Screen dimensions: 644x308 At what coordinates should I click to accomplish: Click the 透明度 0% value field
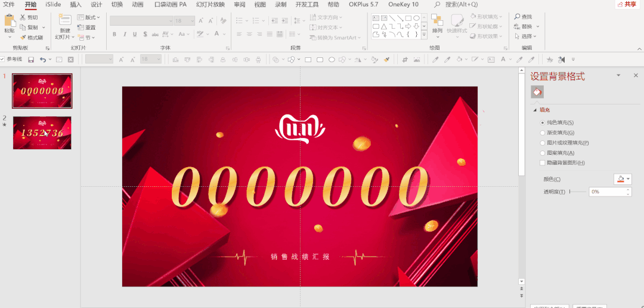pos(608,192)
